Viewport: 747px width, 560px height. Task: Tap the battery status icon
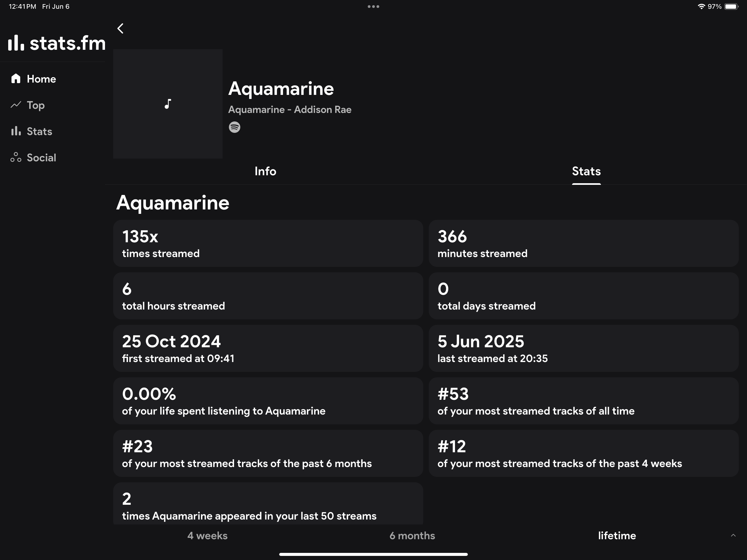pyautogui.click(x=731, y=6)
